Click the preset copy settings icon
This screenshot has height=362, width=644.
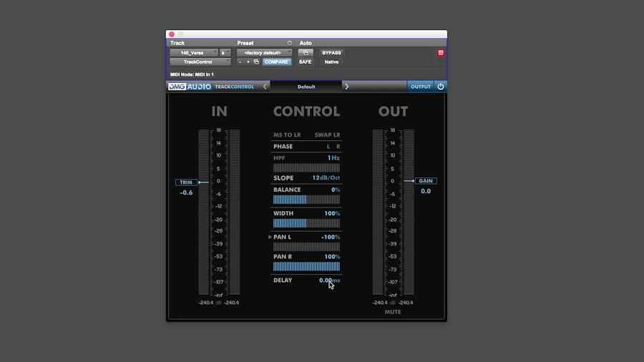(x=256, y=62)
